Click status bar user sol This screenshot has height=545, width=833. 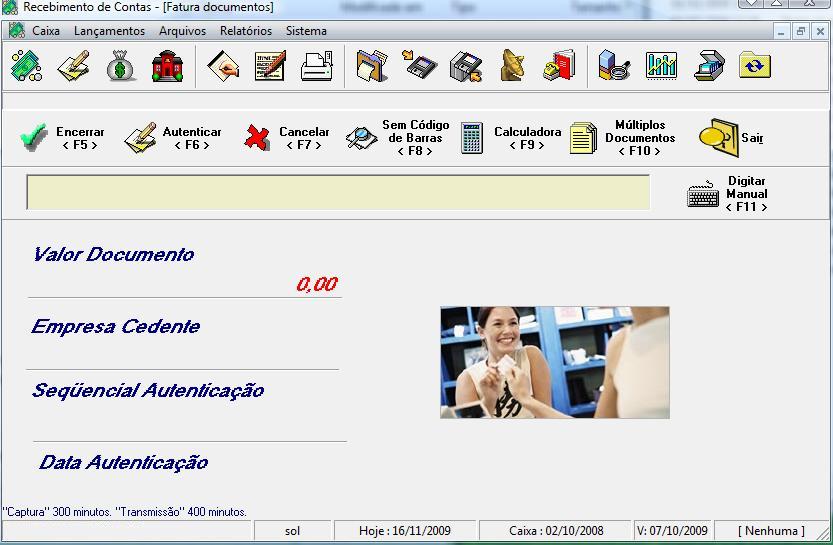click(293, 531)
